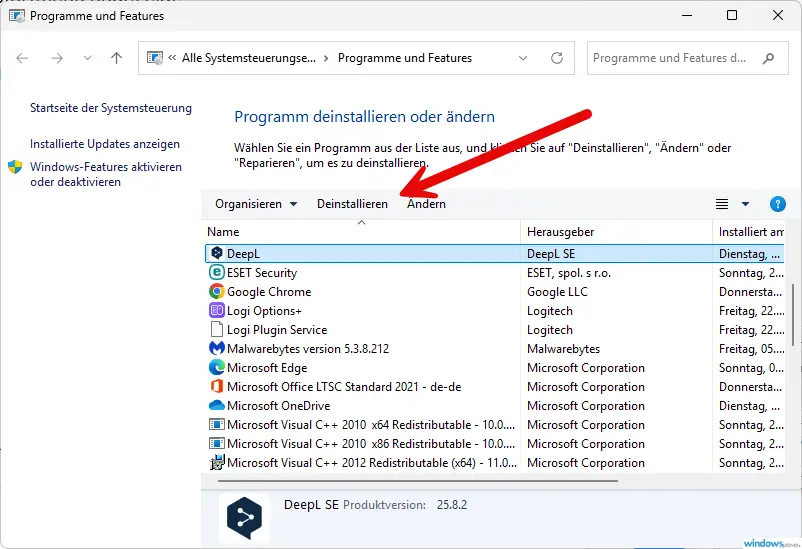Click the DeepL SE publisher cell

[x=551, y=254]
